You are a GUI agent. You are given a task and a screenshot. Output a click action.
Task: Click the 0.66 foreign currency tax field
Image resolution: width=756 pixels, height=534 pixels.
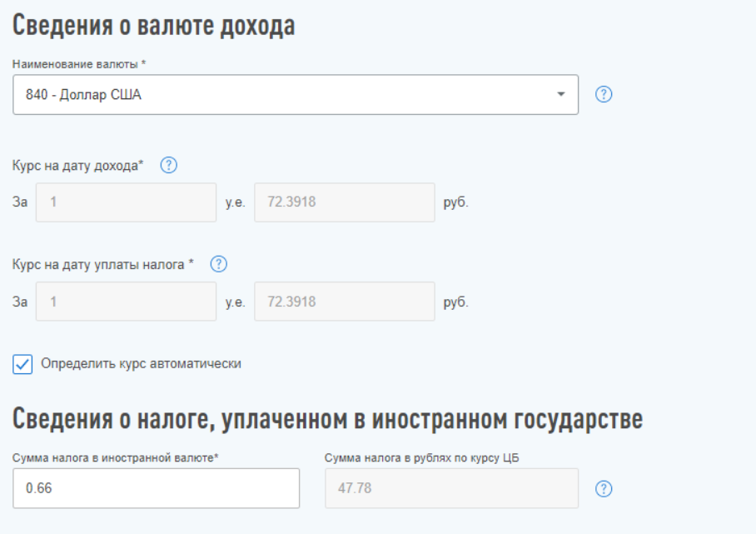tap(158, 487)
